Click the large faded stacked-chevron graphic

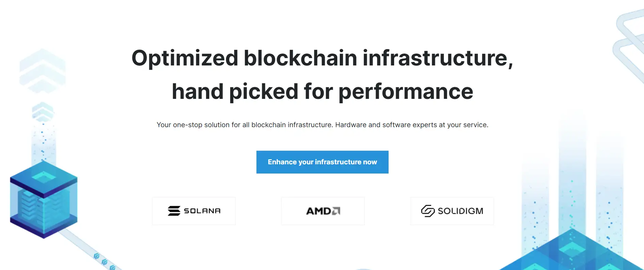(42, 71)
